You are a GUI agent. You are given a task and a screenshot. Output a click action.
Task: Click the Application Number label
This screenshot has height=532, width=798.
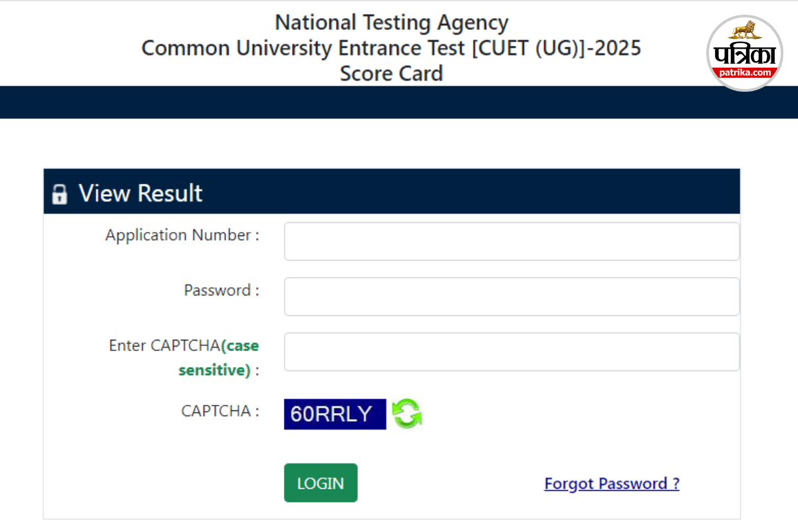pyautogui.click(x=182, y=235)
